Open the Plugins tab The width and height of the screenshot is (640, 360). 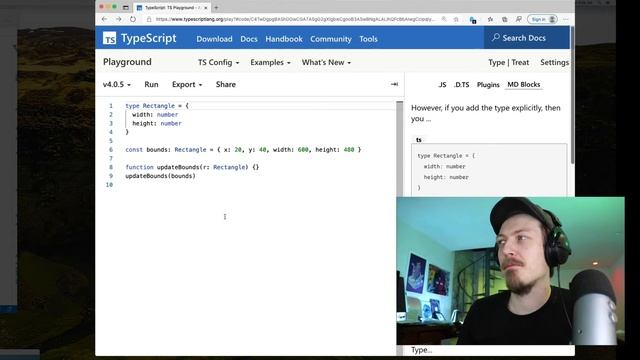coord(488,84)
